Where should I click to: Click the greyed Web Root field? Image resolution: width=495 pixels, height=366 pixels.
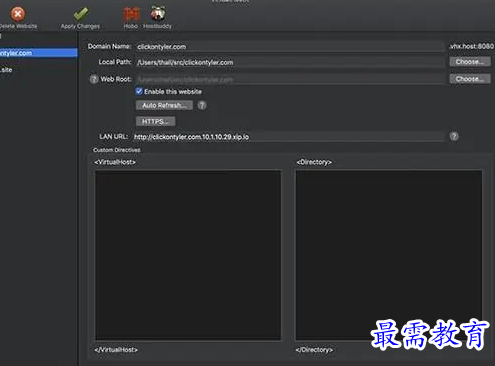click(x=290, y=79)
